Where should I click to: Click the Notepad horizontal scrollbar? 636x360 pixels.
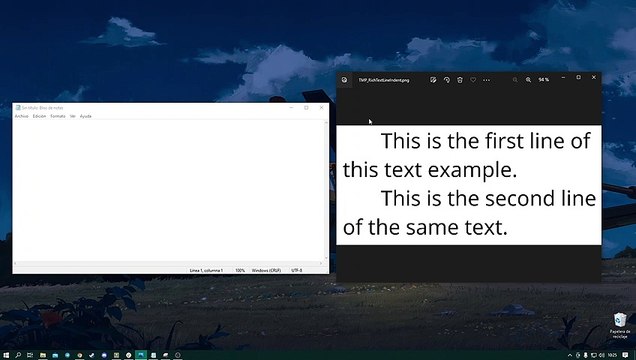tap(168, 264)
